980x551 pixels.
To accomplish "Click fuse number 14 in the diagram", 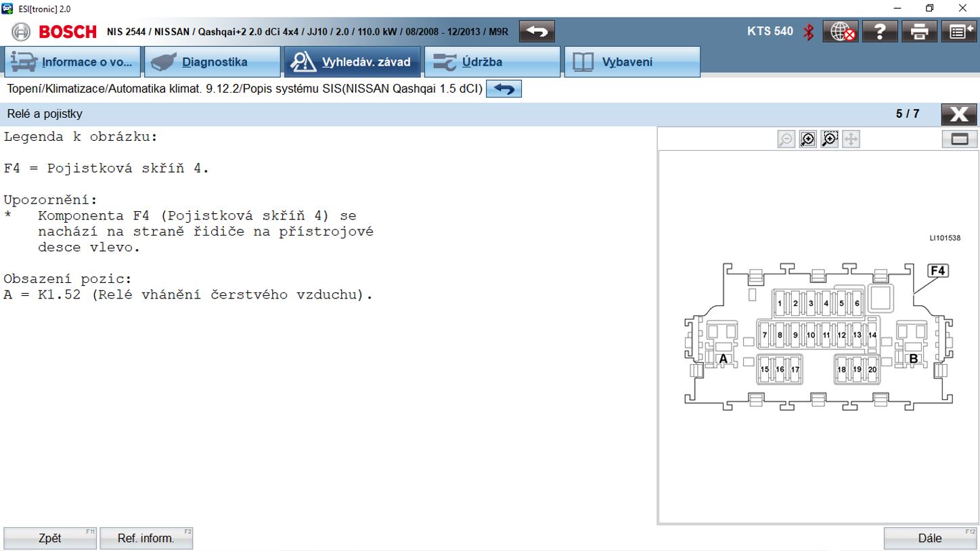I will (872, 335).
